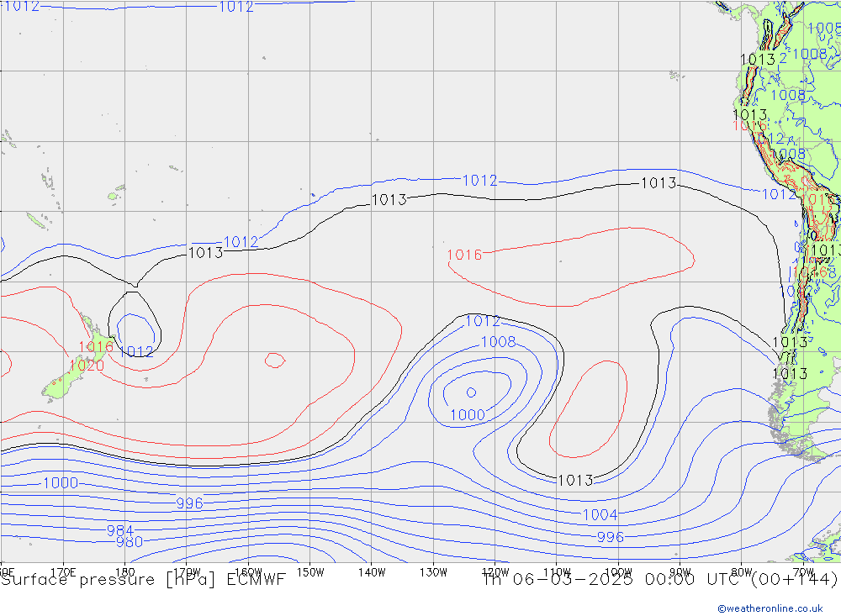
Task: Click the '140W' longitude axis label
Action: coord(372,572)
